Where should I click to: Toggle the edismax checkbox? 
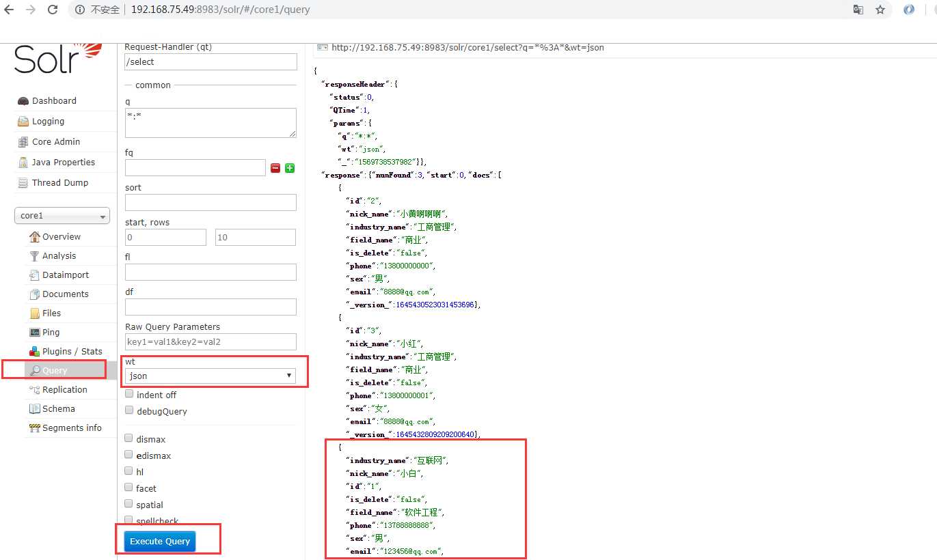click(128, 455)
